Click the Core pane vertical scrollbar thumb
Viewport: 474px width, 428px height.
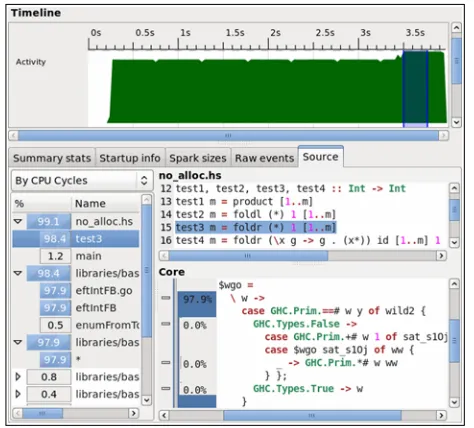454,340
